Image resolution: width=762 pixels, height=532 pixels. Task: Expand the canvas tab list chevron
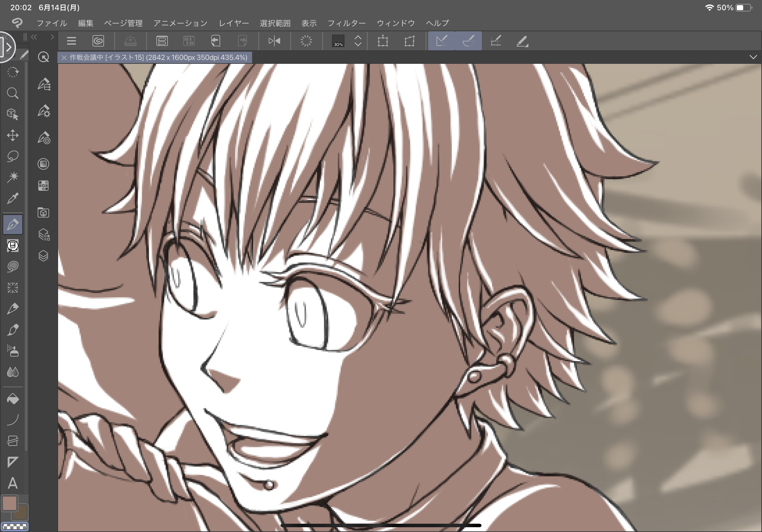tap(753, 57)
